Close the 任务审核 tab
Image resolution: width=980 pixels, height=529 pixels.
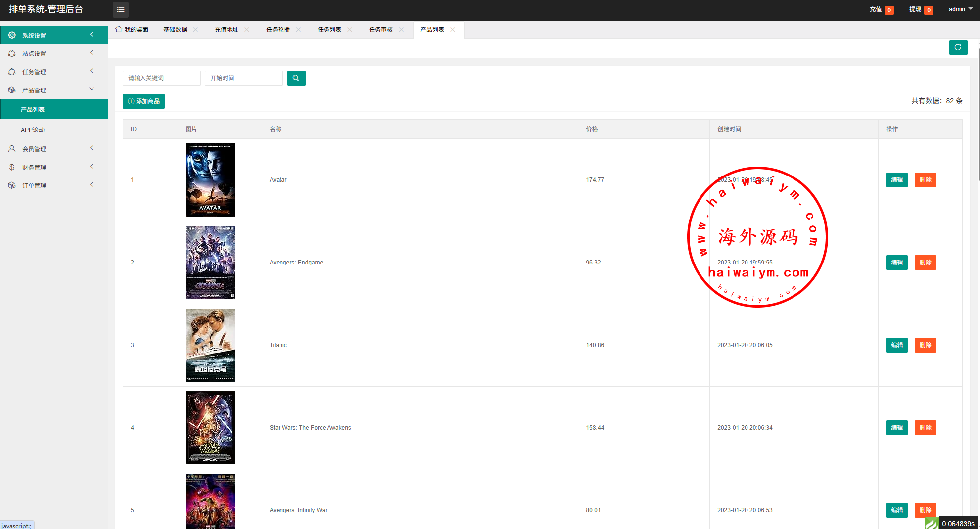pos(401,30)
